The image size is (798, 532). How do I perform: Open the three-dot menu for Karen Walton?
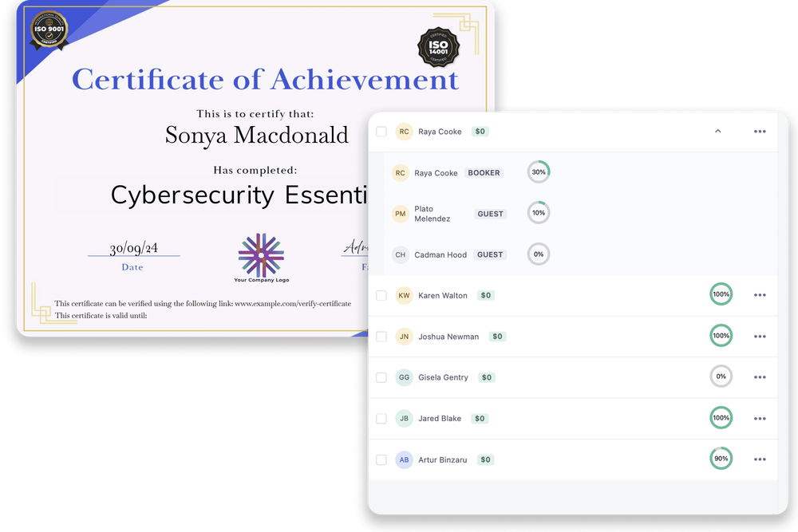(760, 295)
